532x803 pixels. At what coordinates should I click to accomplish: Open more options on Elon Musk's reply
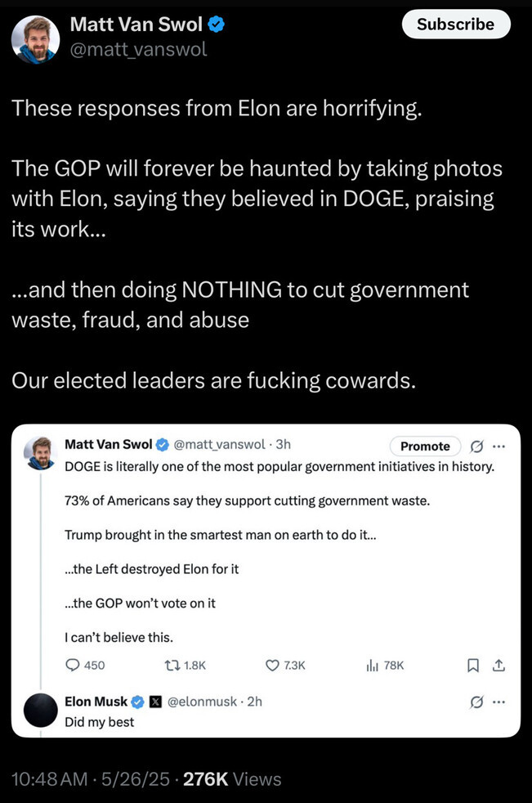499,702
